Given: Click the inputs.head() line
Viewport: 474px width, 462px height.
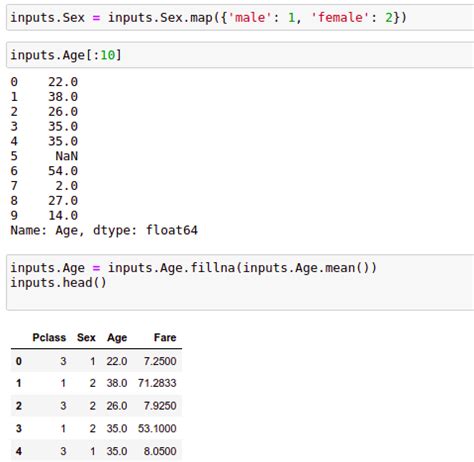Looking at the screenshot, I should tap(58, 283).
